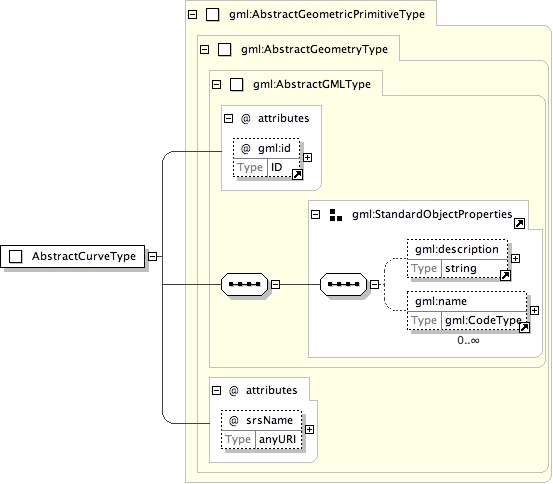Click the @ symbol of srsName attribute
Image resolution: width=553 pixels, height=484 pixels.
click(234, 421)
